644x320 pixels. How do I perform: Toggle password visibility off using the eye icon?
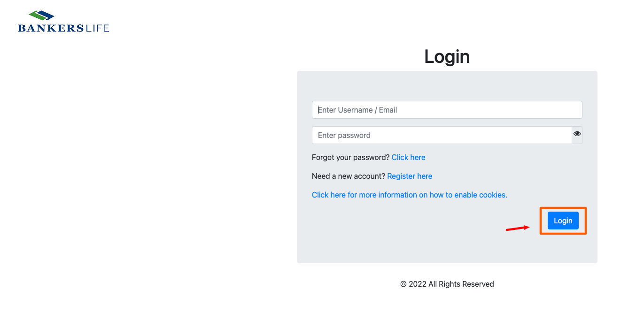click(x=577, y=134)
